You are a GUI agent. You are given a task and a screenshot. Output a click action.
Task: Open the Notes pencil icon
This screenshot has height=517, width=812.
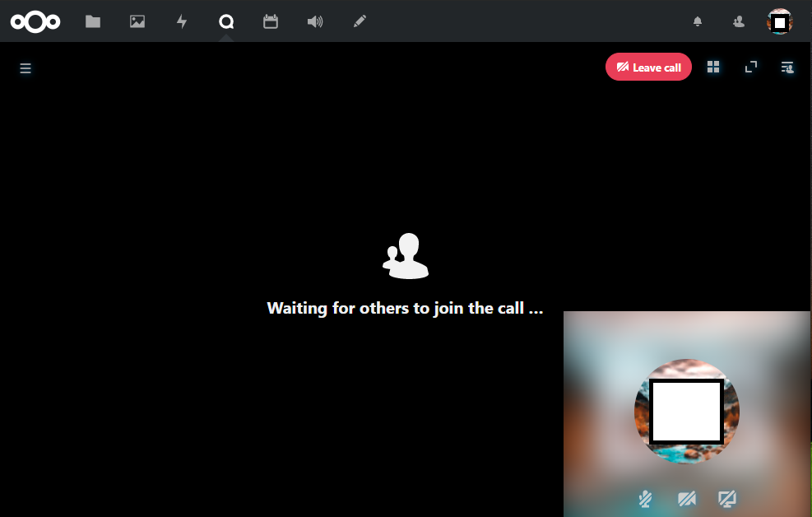click(x=360, y=21)
